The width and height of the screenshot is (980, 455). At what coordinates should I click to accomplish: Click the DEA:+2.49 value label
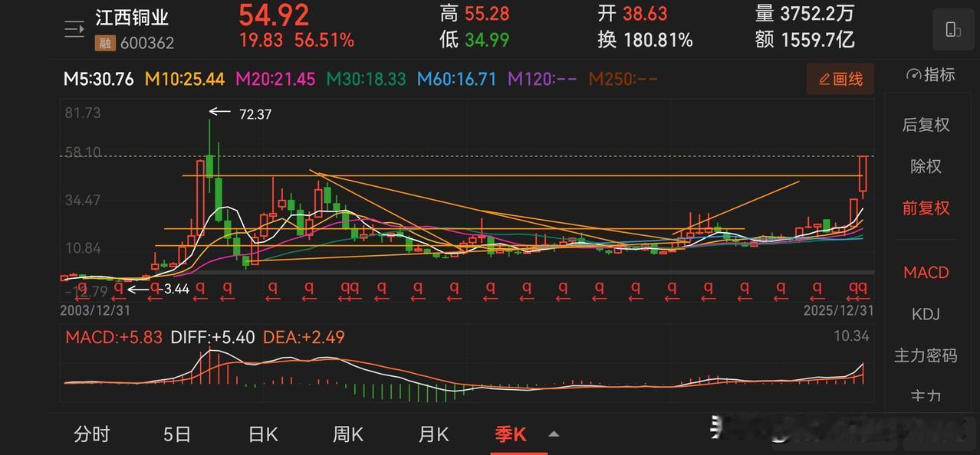304,337
